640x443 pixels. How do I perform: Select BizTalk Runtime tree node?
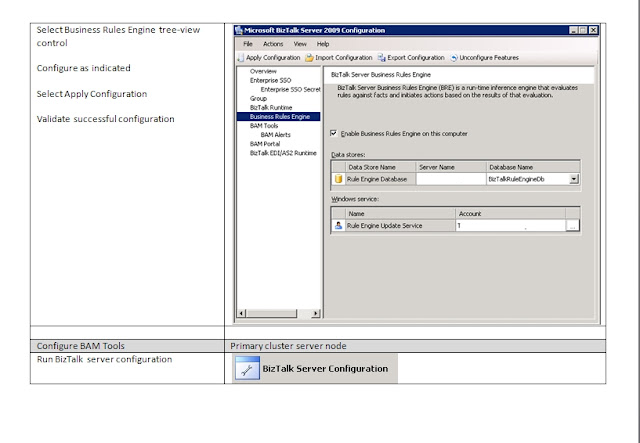[271, 107]
